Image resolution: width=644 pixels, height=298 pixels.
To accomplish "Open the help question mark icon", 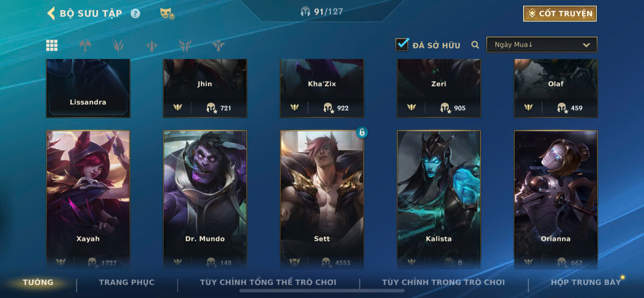I will (135, 13).
